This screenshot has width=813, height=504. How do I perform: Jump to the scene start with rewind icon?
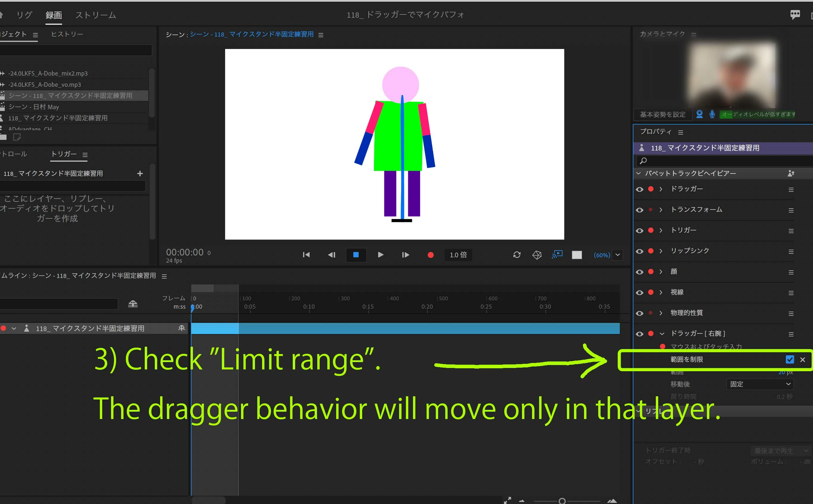(306, 255)
